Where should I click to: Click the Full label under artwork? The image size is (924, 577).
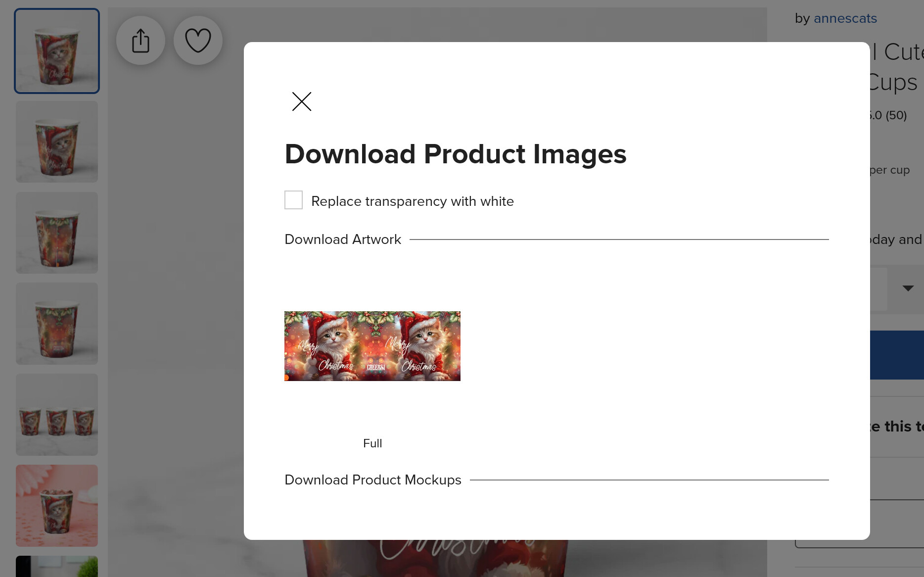point(372,443)
